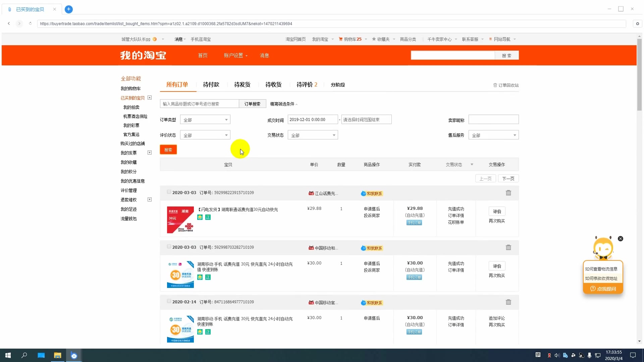Contact the seller 江山话费充 via 和我联系
The width and height of the screenshot is (644, 362).
[372, 193]
